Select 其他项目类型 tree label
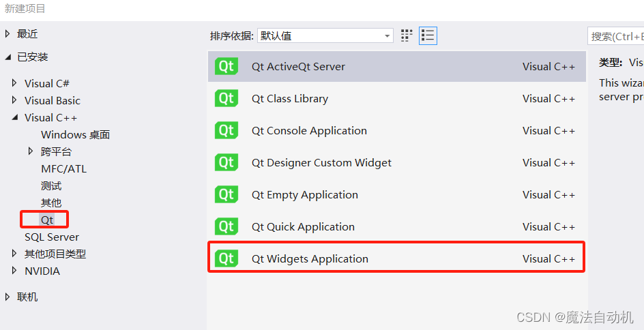This screenshot has width=644, height=330. pos(55,254)
